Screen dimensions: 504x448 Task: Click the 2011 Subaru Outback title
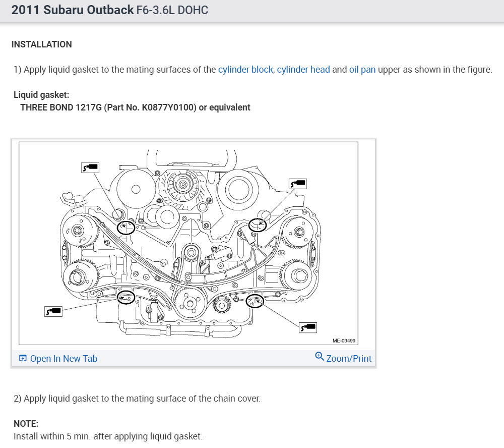coord(72,10)
